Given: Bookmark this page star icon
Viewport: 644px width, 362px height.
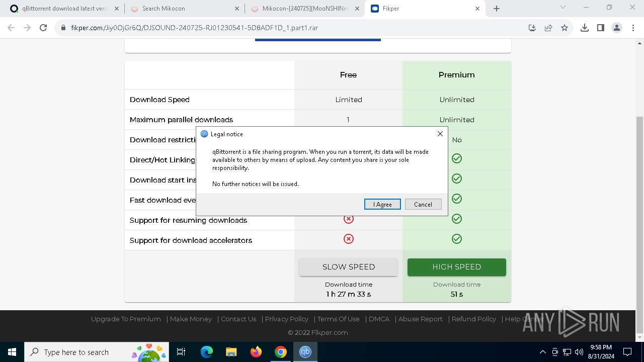Looking at the screenshot, I should click(x=565, y=28).
